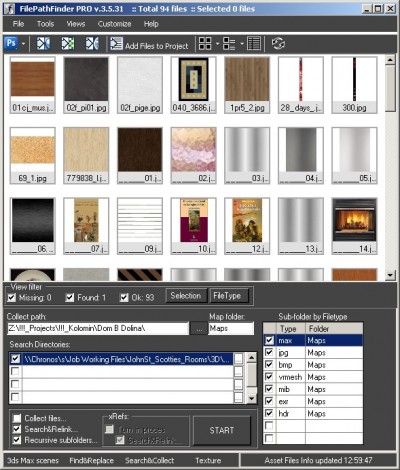Toggle the bmp file type checkbox
400x470 pixels.
click(x=269, y=365)
